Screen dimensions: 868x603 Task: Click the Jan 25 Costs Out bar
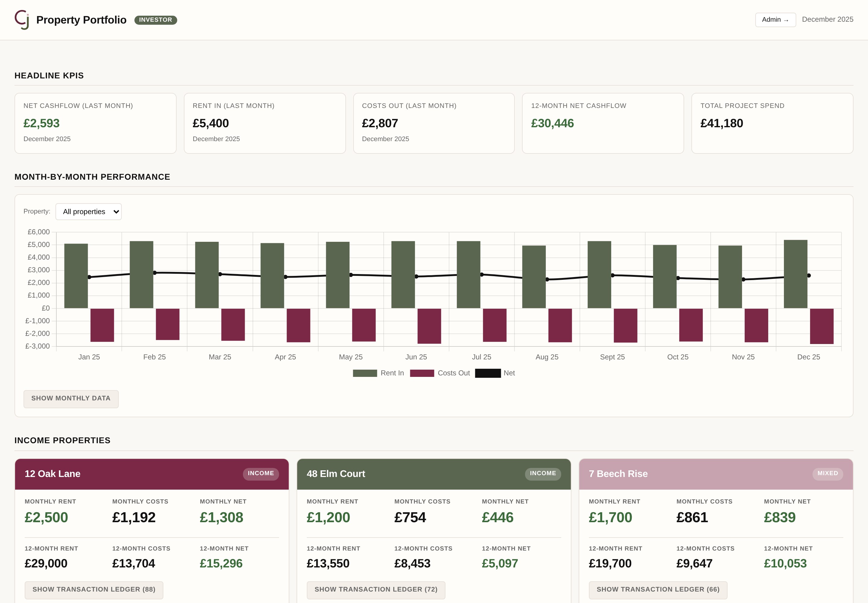pos(102,325)
